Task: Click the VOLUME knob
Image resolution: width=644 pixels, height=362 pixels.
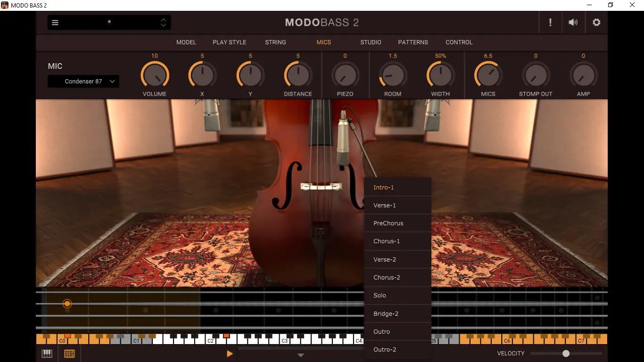Action: [155, 75]
